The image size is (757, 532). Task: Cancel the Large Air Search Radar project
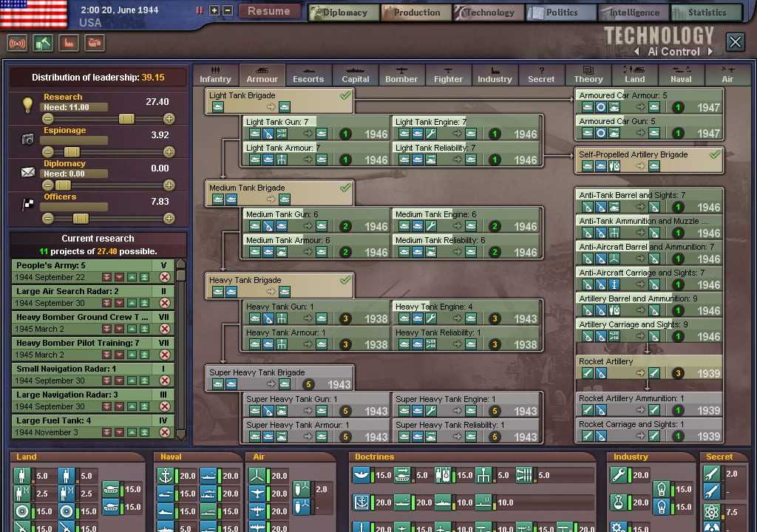tap(165, 303)
